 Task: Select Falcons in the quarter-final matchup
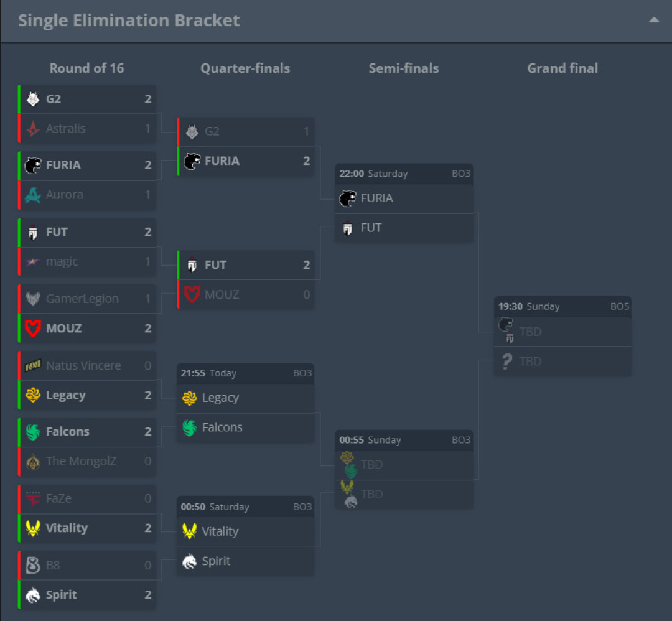pos(246,427)
